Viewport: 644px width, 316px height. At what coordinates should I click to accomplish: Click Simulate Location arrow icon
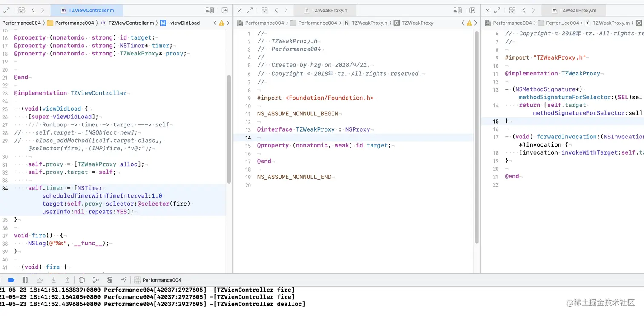pos(124,280)
